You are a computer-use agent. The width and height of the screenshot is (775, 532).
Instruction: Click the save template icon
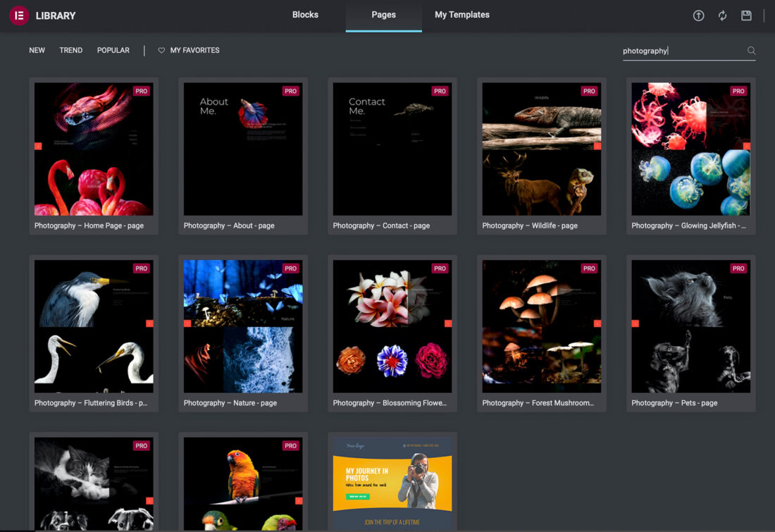click(746, 16)
